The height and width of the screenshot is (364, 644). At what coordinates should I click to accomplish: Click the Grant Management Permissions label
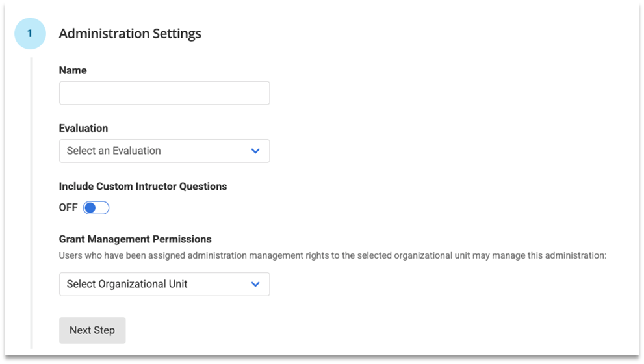click(x=135, y=239)
